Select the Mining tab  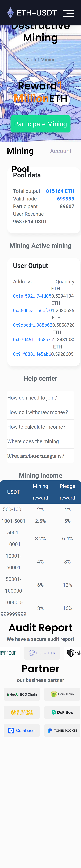[20, 151]
